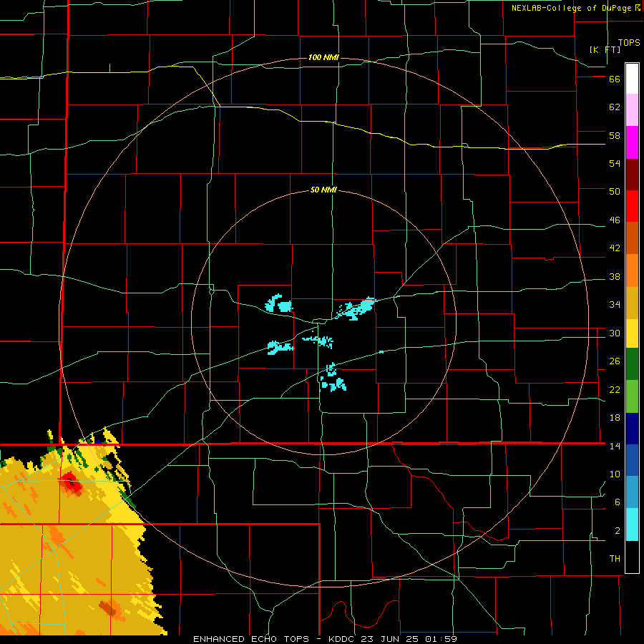Click the dark red legend swatch
Screen dimensions: 644x644
[x=632, y=175]
